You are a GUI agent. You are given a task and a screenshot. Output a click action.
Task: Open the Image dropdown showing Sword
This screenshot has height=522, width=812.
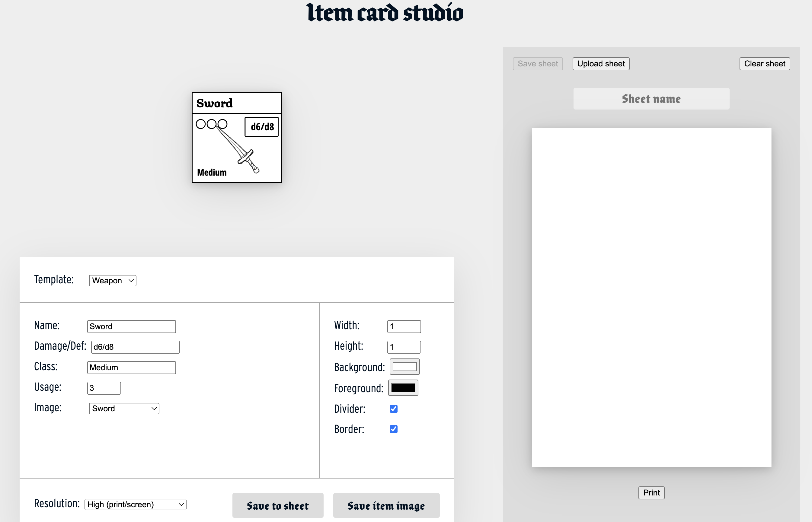tap(124, 409)
